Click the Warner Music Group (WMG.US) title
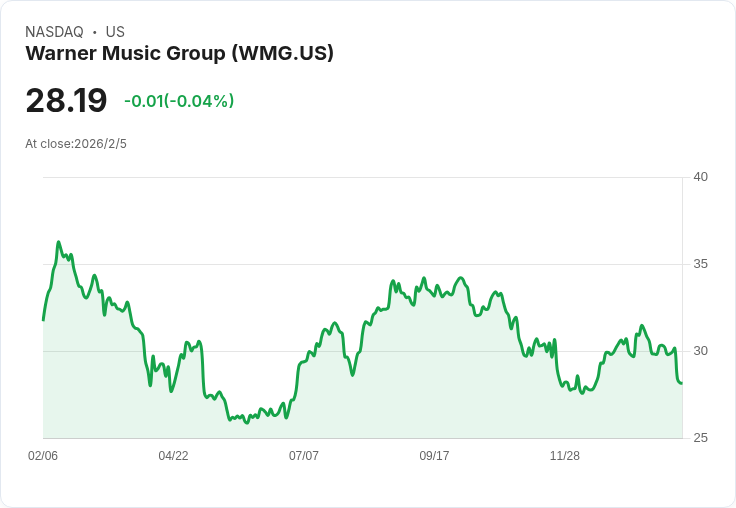This screenshot has width=736, height=508. [x=179, y=53]
